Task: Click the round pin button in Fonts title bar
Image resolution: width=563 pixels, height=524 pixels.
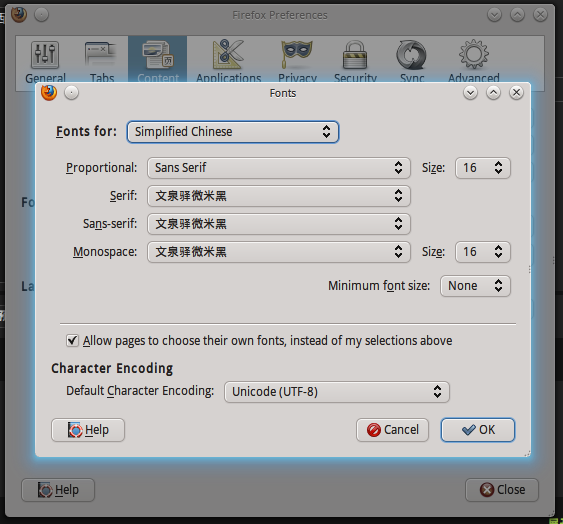Action: click(x=71, y=93)
